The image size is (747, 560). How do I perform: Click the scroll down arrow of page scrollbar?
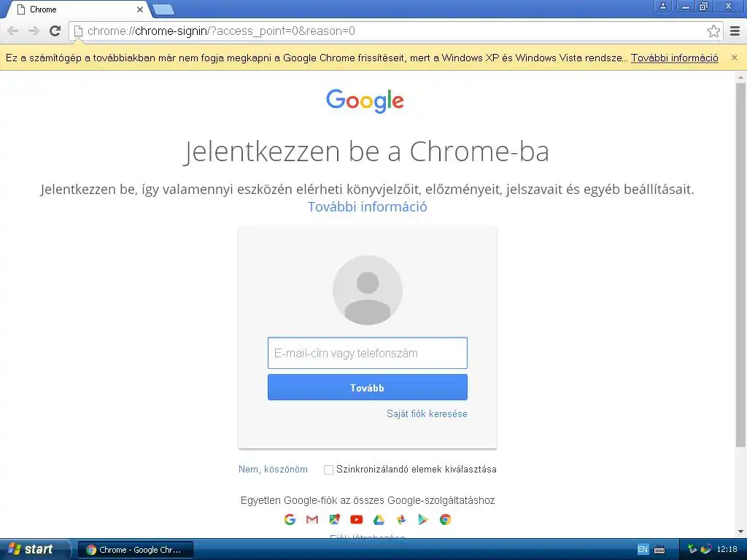740,532
